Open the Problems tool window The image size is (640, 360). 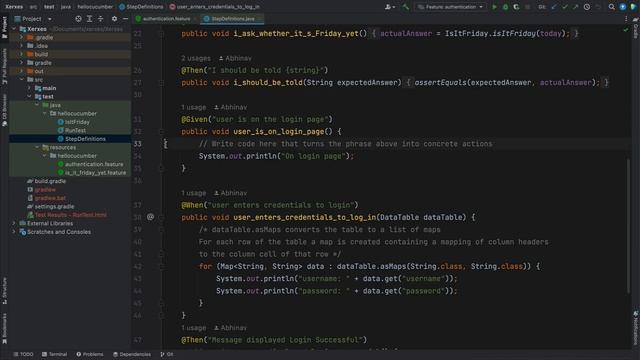[x=90, y=354]
